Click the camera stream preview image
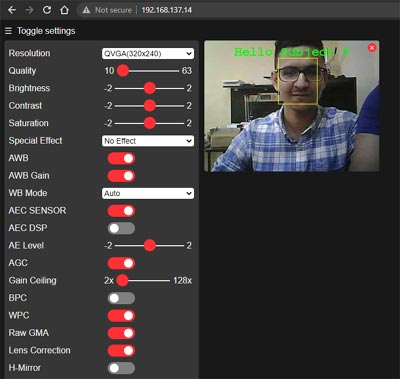Screen dimensions: 400x379 click(292, 106)
